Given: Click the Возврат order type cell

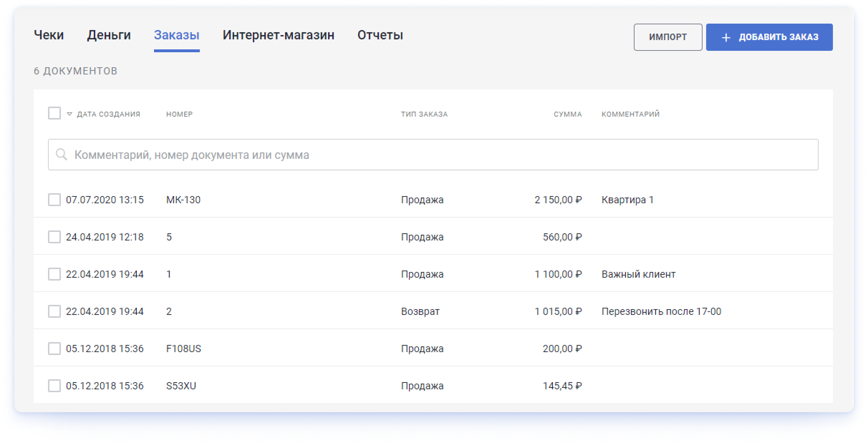Looking at the screenshot, I should coord(420,311).
